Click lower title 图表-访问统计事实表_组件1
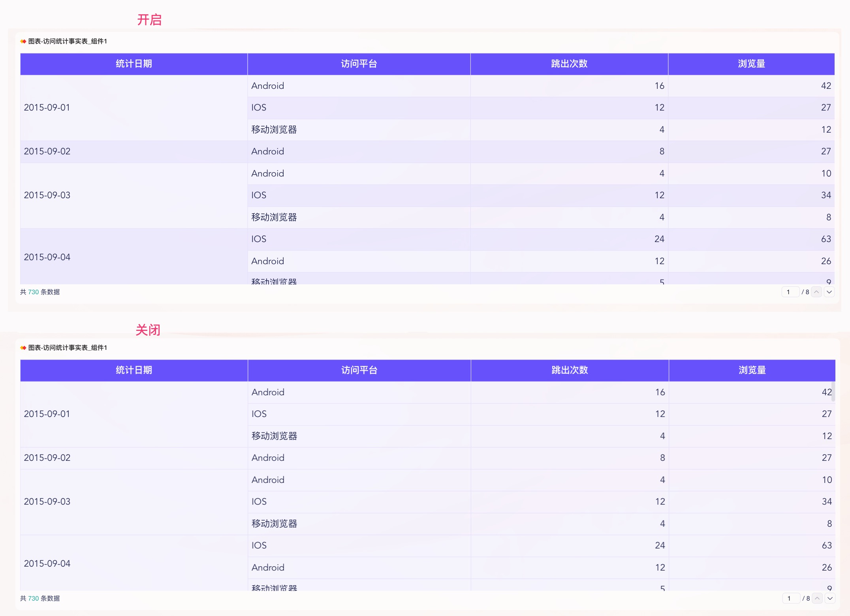Screen dimensions: 850x616 (x=68, y=348)
